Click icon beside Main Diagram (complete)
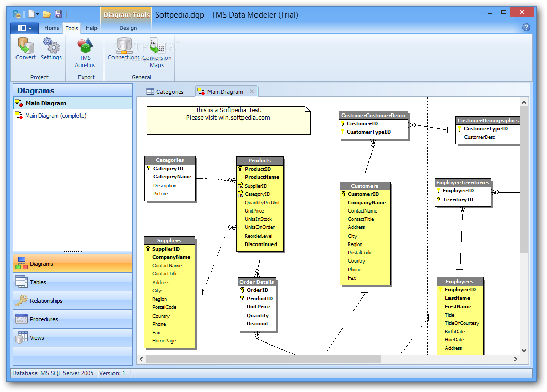The height and width of the screenshot is (392, 547). [19, 115]
